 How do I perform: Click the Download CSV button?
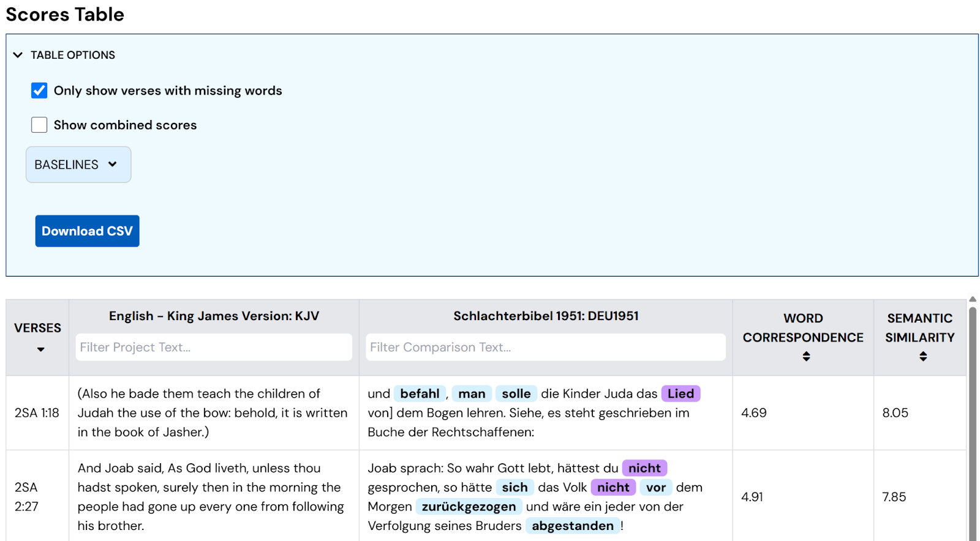87,231
